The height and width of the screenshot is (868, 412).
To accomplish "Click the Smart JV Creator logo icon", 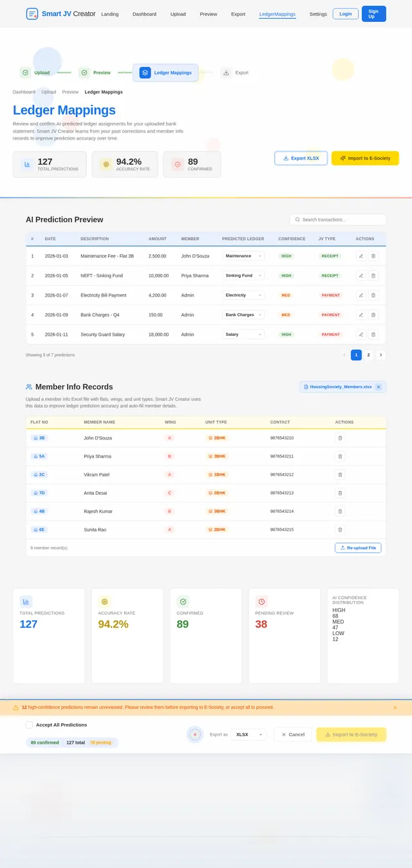I will [32, 14].
